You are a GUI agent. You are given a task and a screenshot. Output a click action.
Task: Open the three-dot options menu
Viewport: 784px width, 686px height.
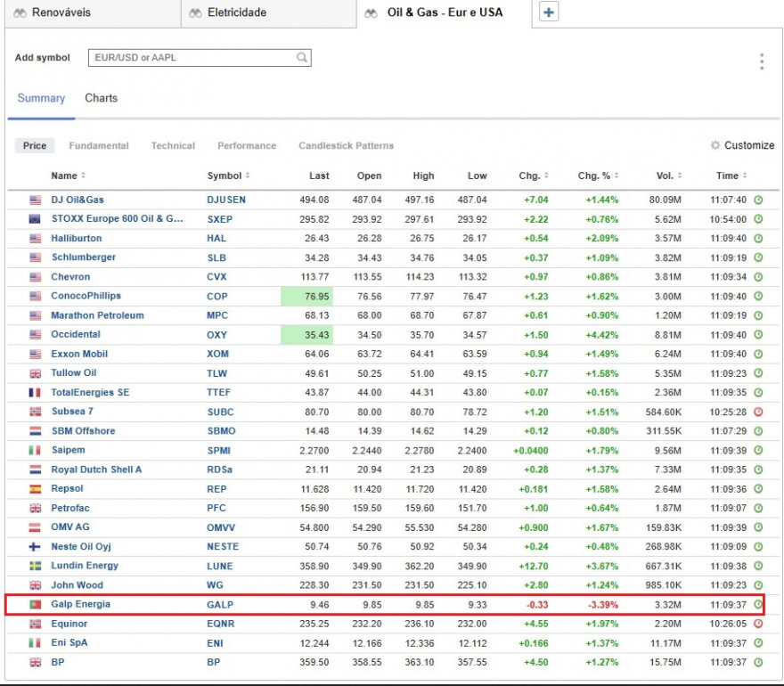click(762, 61)
